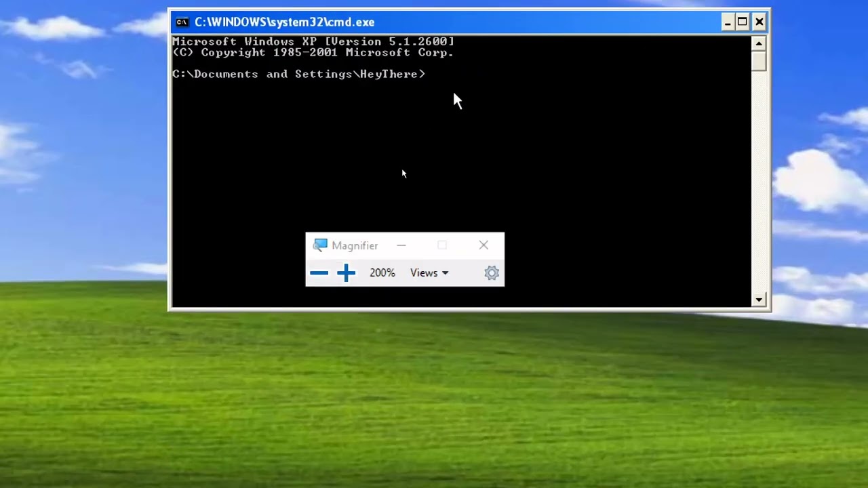Screen dimensions: 868x488
Task: Open the Magnifier Views dropdown
Action: (429, 273)
